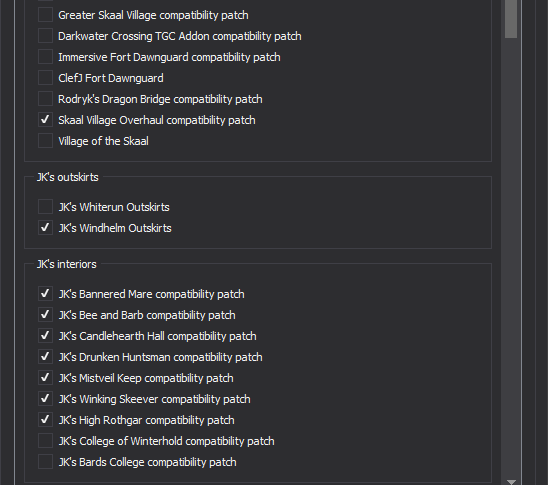548x485 pixels.
Task: Check JK's Whiterun Outskirts
Action: click(x=45, y=207)
